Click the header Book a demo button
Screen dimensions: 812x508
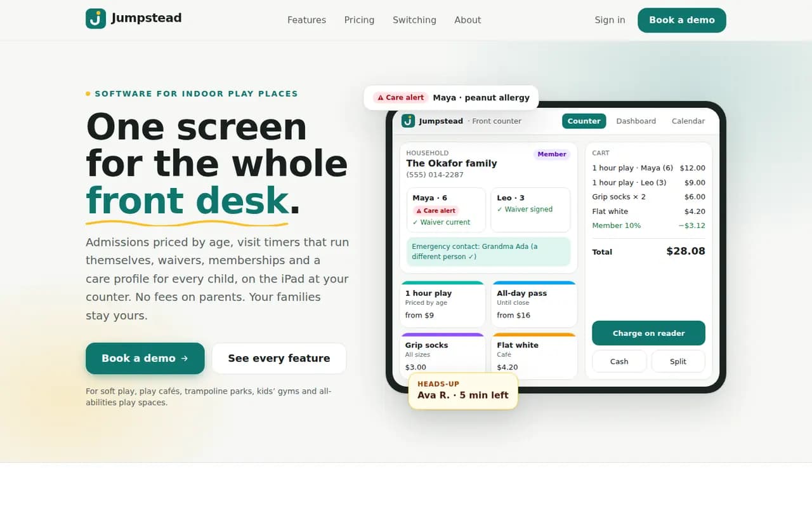coord(682,20)
